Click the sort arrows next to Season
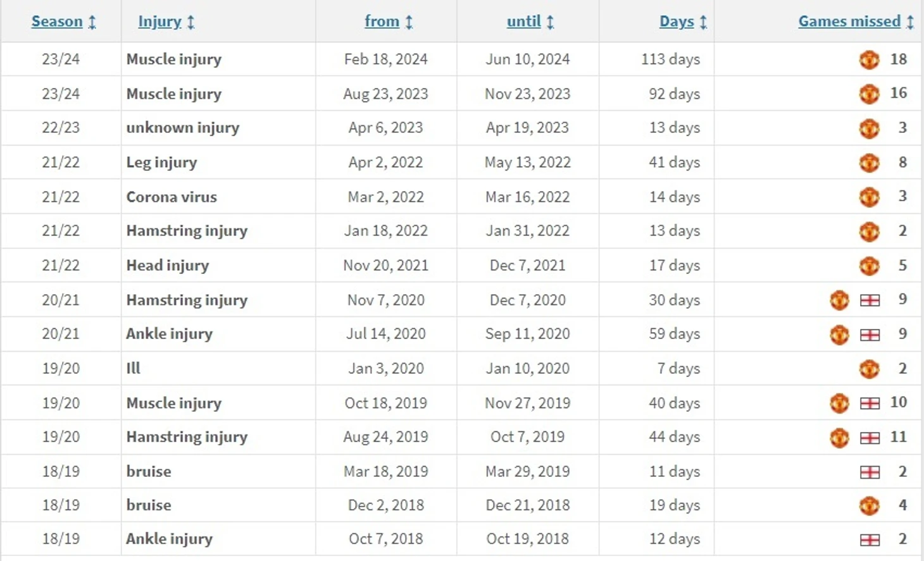Viewport: 924px width, 561px height. (92, 22)
